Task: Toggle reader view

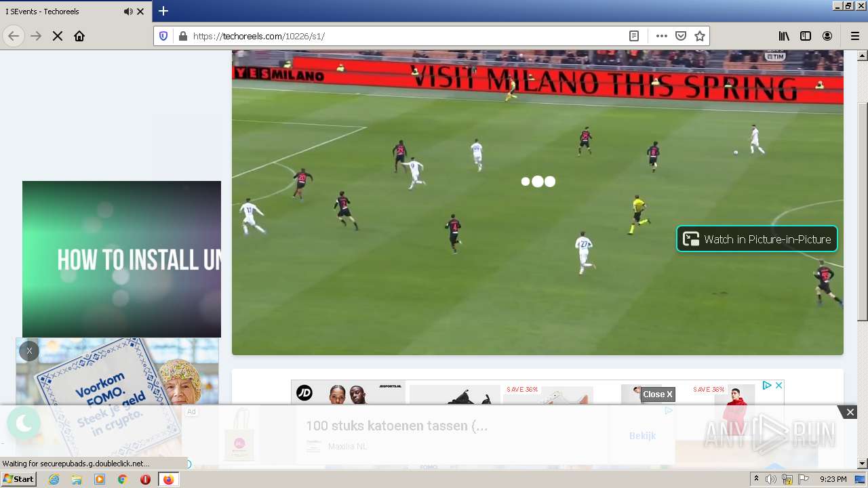Action: click(634, 36)
